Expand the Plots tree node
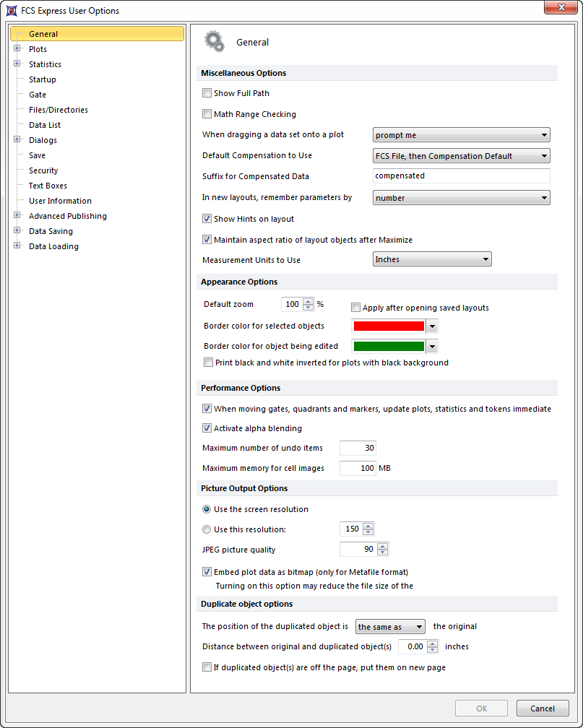The height and width of the screenshot is (728, 583). (17, 49)
